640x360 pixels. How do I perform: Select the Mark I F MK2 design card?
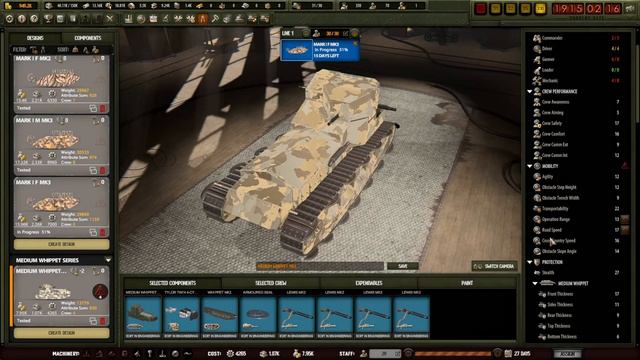[x=61, y=84]
